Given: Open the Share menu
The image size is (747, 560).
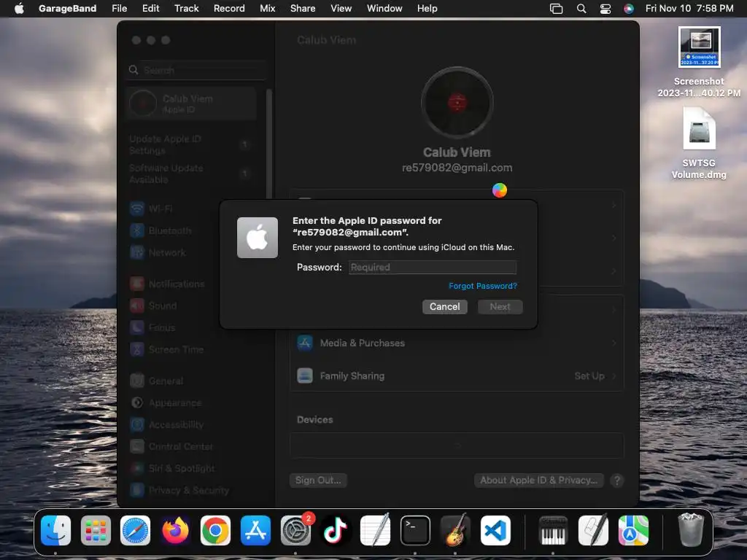Looking at the screenshot, I should [303, 8].
